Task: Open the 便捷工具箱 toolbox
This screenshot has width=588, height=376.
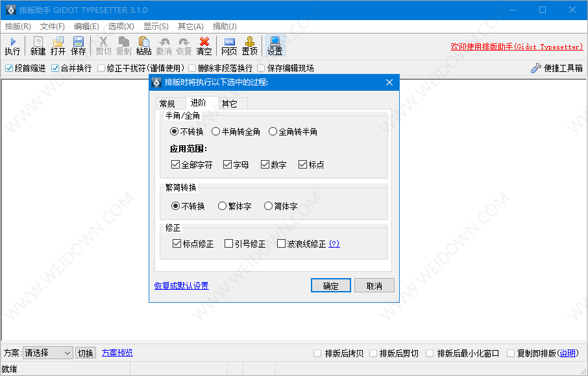Action: (x=556, y=68)
